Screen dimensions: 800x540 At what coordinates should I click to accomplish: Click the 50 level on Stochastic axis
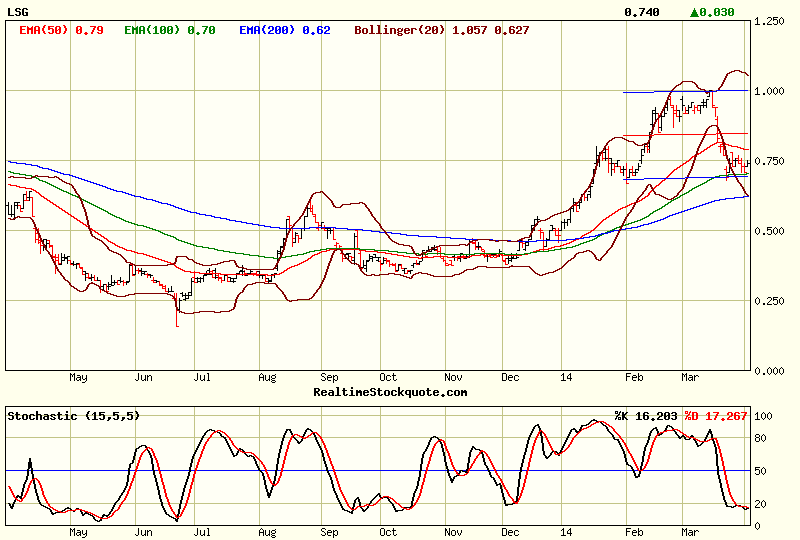pyautogui.click(x=760, y=471)
